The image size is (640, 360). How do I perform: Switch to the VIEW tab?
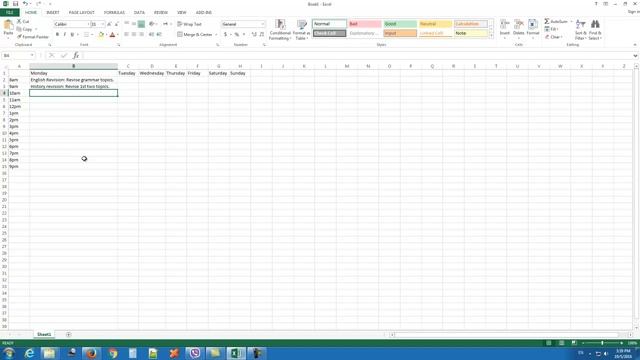coord(182,13)
